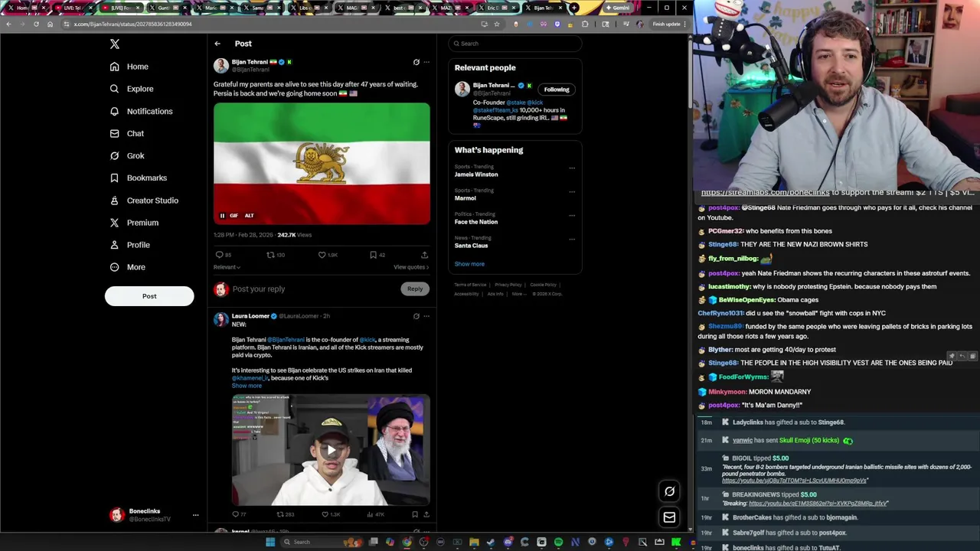980x551 pixels.
Task: Open Spotify from the taskbar
Action: 558,542
